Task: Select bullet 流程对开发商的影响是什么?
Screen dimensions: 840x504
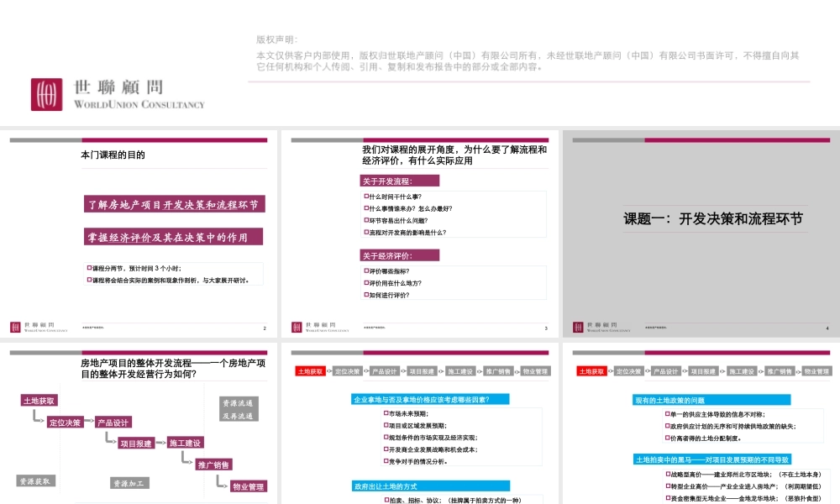Action: click(406, 233)
